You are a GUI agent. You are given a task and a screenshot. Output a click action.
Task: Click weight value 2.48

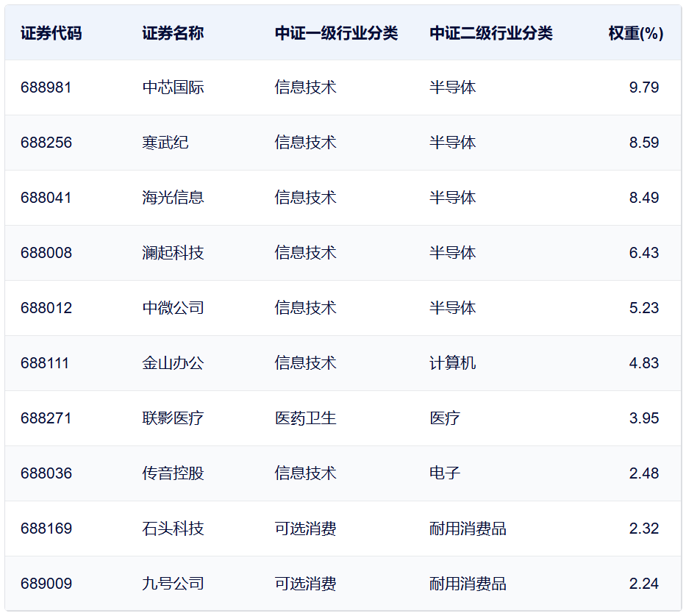tap(644, 473)
